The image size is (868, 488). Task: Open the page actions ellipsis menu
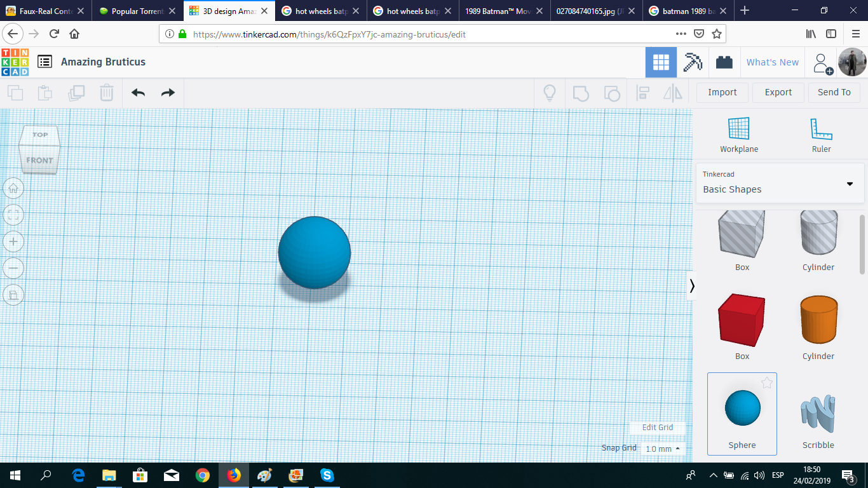pos(681,34)
